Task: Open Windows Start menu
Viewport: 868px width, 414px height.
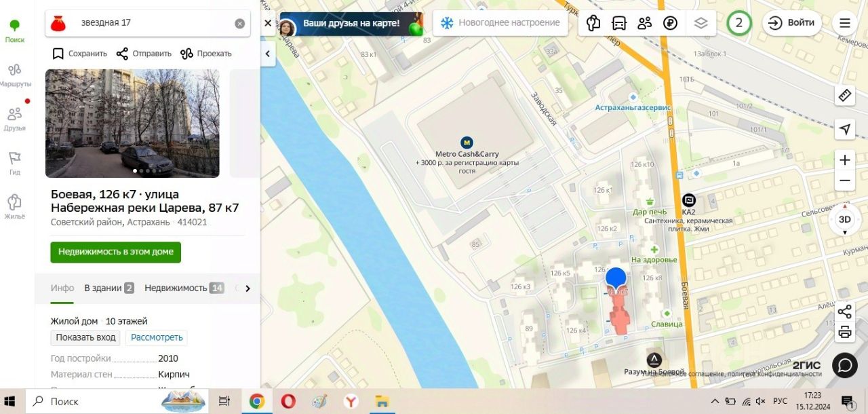Action: (x=10, y=402)
